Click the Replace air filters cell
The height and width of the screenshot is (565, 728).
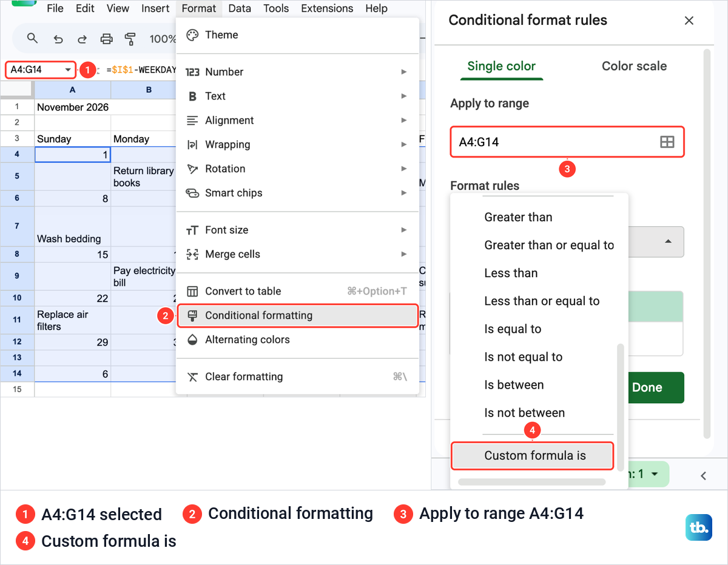tap(72, 320)
